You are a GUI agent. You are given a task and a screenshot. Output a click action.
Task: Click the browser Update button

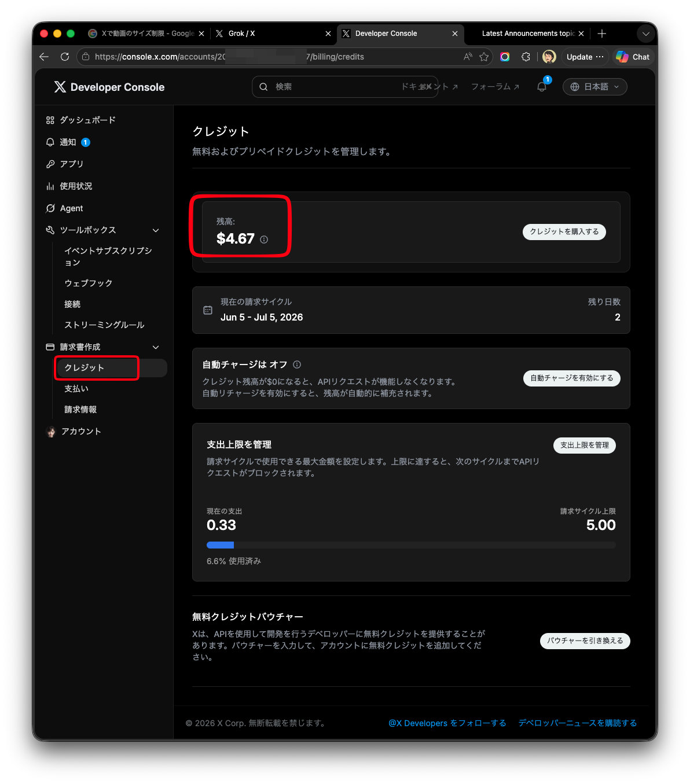tap(585, 57)
